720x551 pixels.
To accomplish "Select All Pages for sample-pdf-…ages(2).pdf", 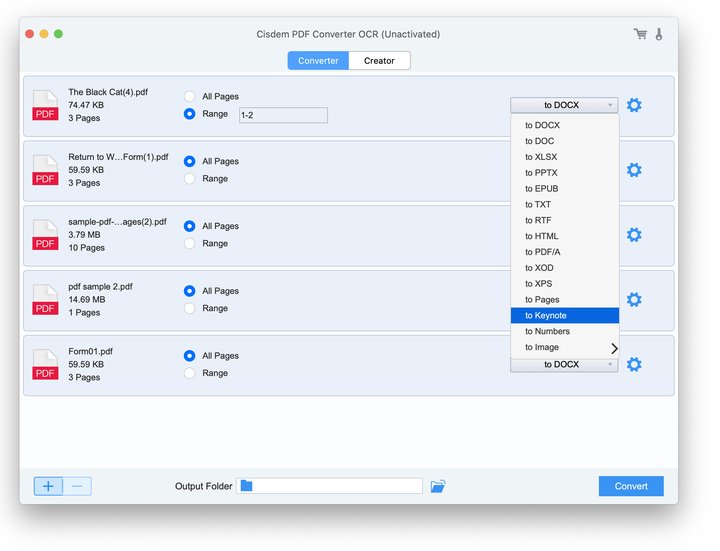I will pos(189,226).
